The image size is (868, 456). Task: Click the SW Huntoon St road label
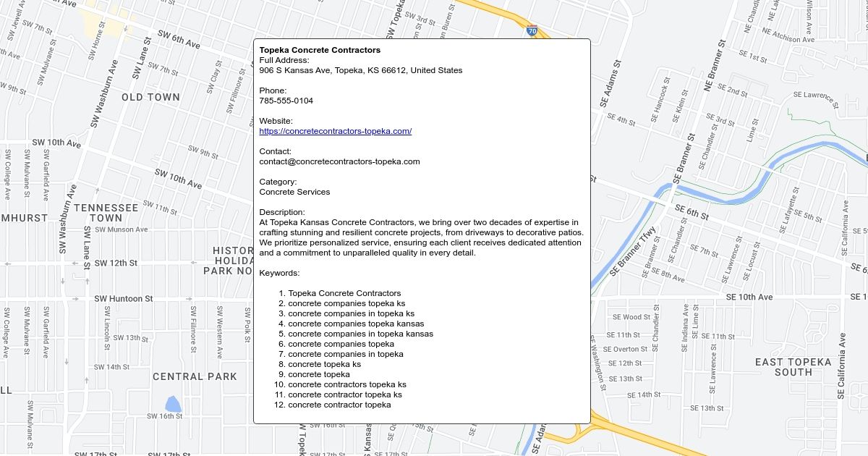(123, 298)
